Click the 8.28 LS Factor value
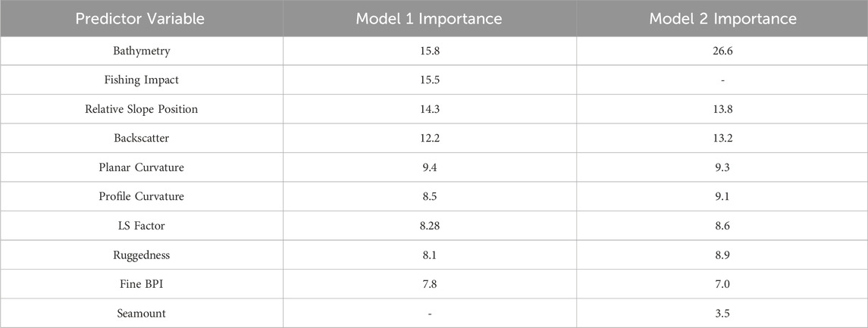The image size is (868, 328). pyautogui.click(x=429, y=226)
